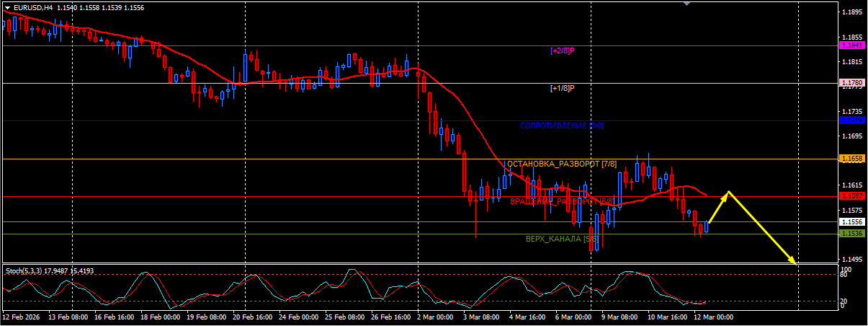Select the СОПРОТИВЛЕНИЕ [8/8] label
The width and height of the screenshot is (868, 326).
coord(562,125)
